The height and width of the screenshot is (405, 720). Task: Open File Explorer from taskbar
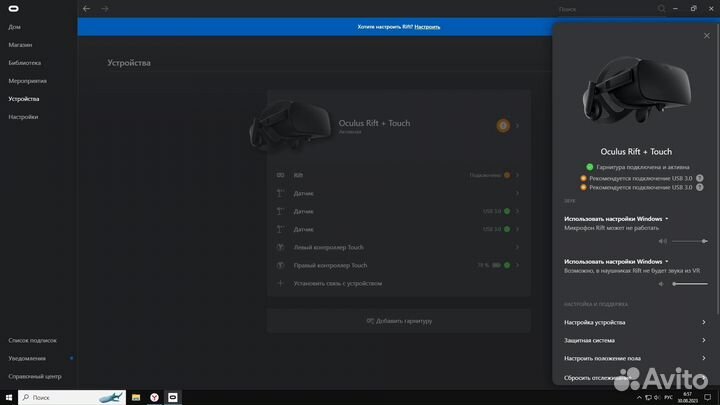click(x=136, y=397)
